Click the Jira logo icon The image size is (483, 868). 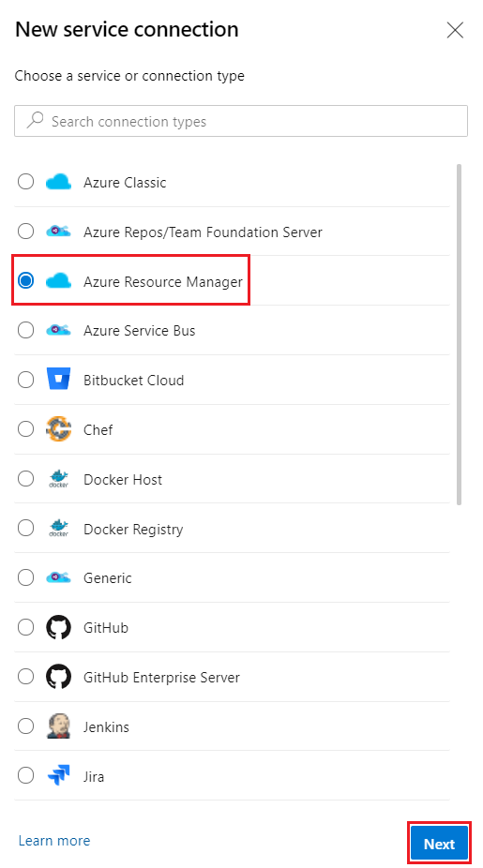point(58,776)
